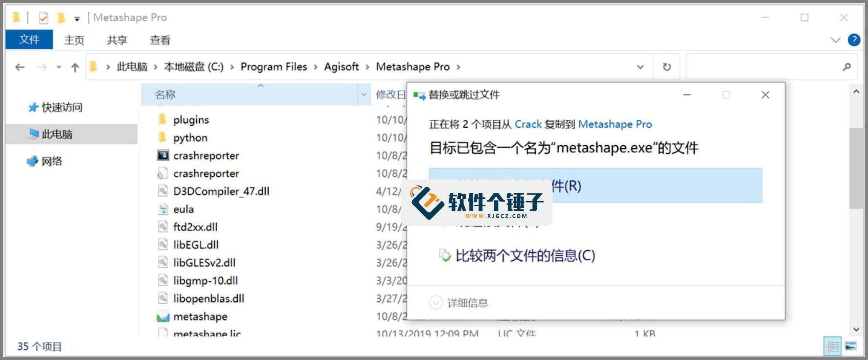Image resolution: width=868 pixels, height=360 pixels.
Task: Switch to the 查看 tab
Action: coord(160,40)
